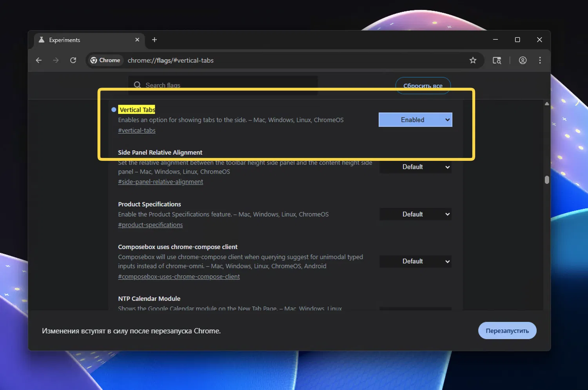Follow the #product-specifications link

coord(151,225)
